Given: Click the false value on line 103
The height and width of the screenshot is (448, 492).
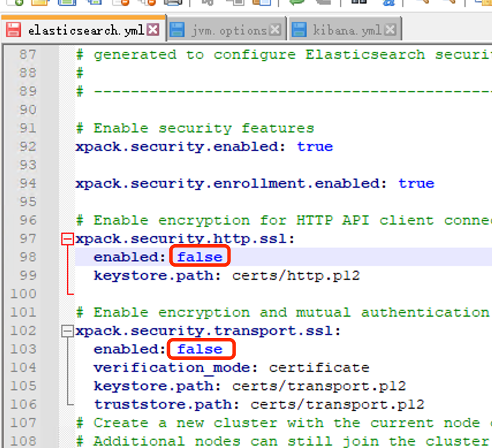Looking at the screenshot, I should click(200, 349).
